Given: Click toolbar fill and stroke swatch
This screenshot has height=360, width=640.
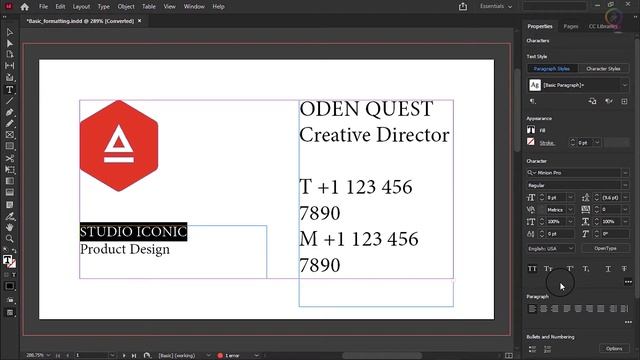Looking at the screenshot, I should [x=9, y=261].
